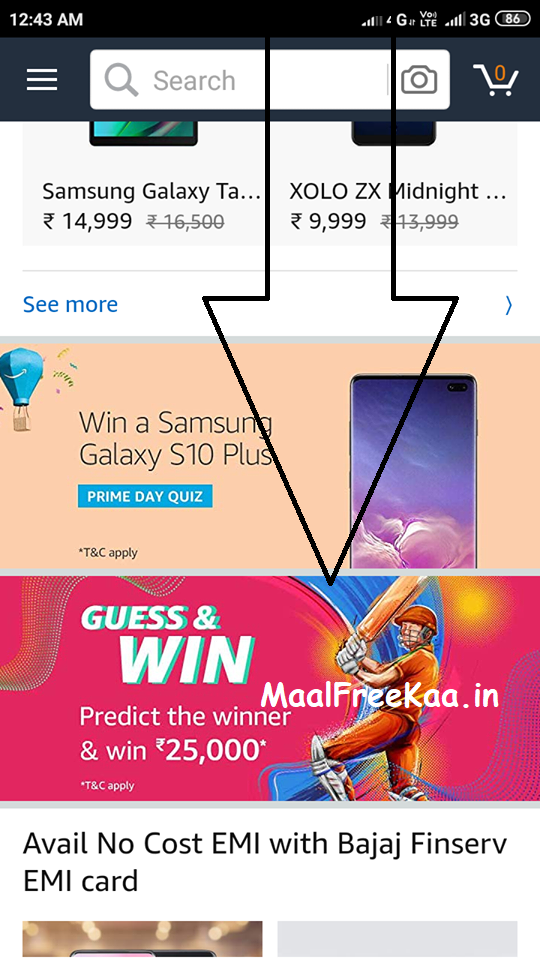The height and width of the screenshot is (960, 540).
Task: Open the Guess & Win cricket banner
Action: (270, 688)
